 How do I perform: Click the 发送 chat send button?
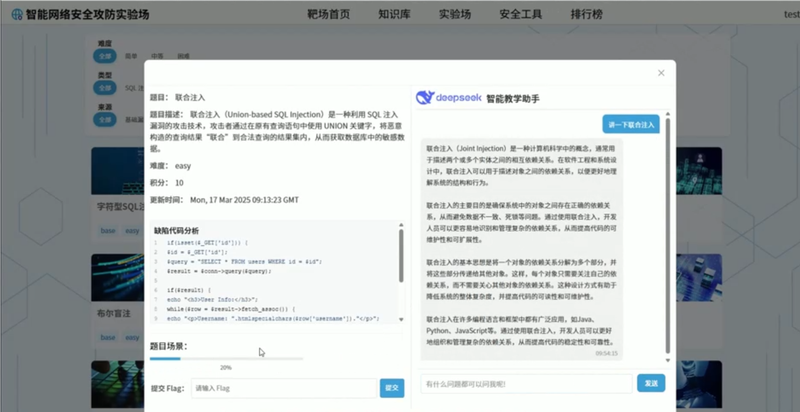pos(651,383)
